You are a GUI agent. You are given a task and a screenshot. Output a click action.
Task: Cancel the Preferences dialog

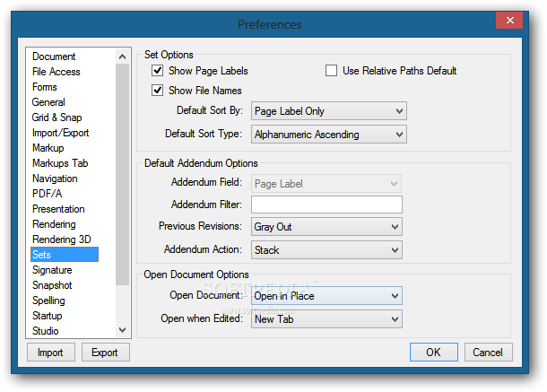coord(488,353)
